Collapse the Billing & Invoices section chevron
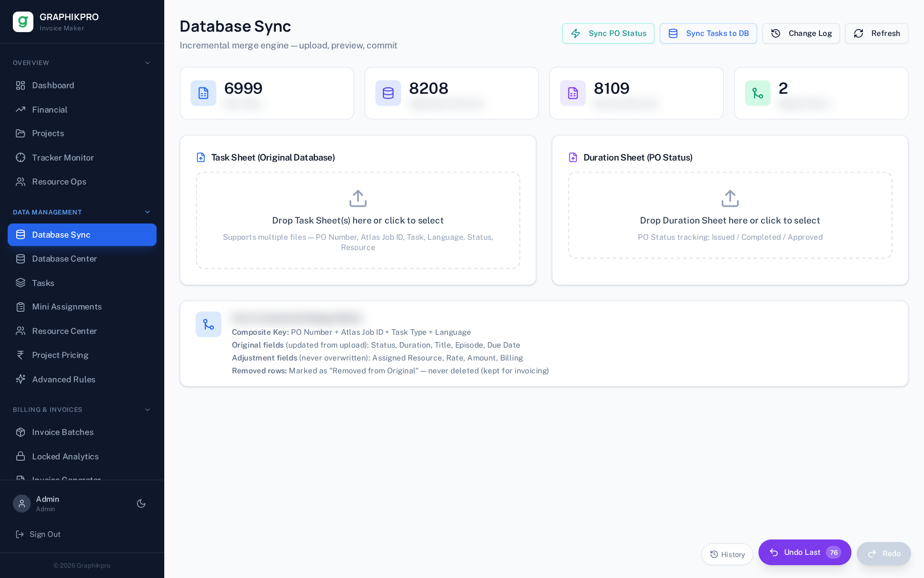The height and width of the screenshot is (578, 924). (148, 410)
